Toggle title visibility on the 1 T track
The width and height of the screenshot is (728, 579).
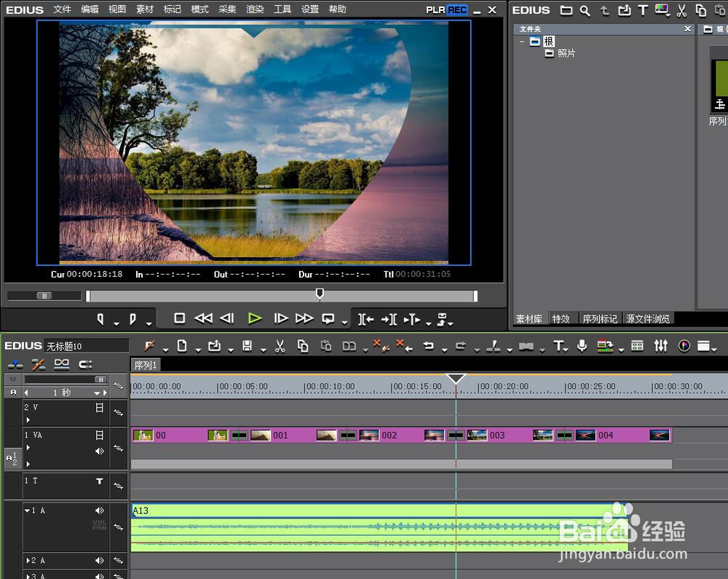[99, 481]
